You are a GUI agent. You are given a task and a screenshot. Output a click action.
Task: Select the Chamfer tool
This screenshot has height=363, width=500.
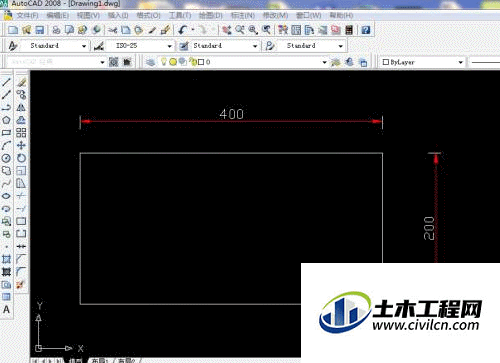coord(21,259)
